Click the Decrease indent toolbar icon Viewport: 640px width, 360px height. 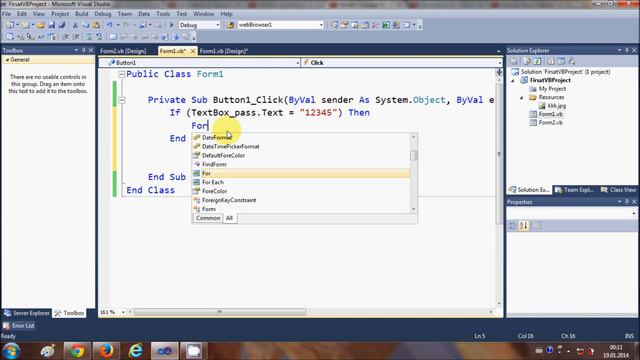[x=65, y=37]
